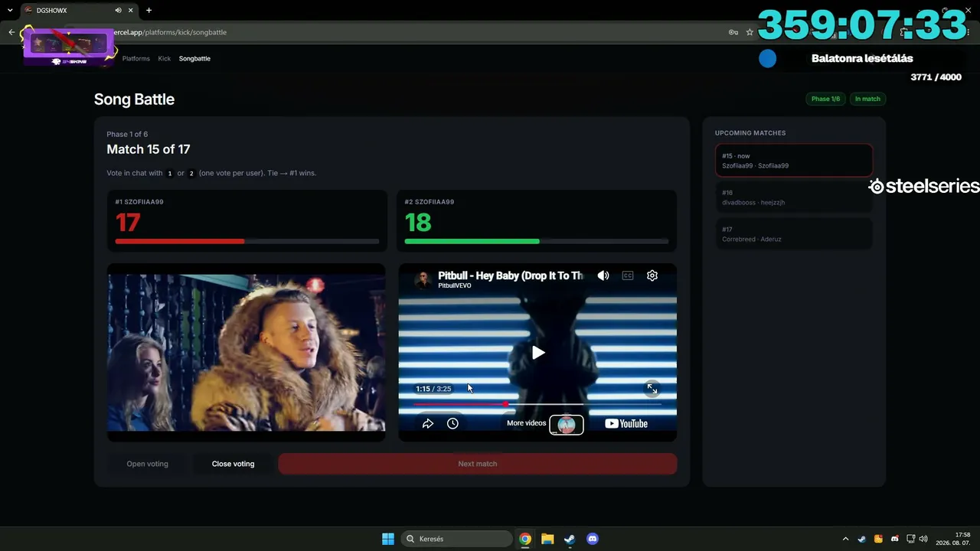Image resolution: width=980 pixels, height=551 pixels.
Task: Click the In match status badge
Action: point(867,99)
